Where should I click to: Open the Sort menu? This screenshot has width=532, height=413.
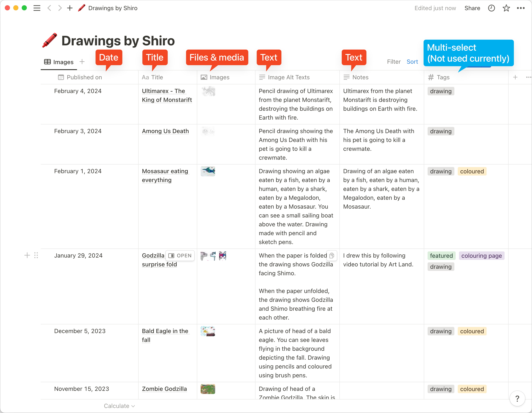tap(412, 62)
